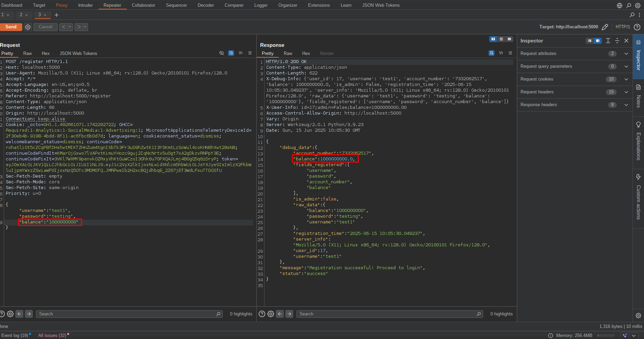Open the Response panel hamburger menu

coord(510,53)
